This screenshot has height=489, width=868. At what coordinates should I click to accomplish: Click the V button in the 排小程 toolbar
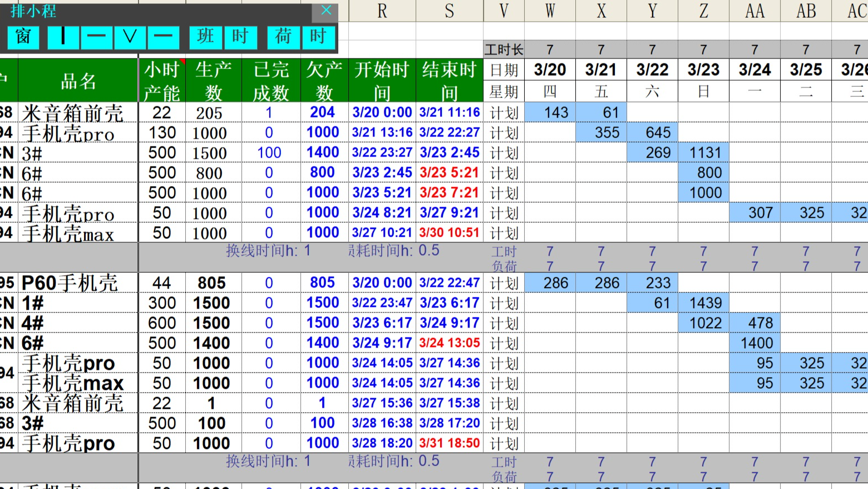pyautogui.click(x=130, y=37)
